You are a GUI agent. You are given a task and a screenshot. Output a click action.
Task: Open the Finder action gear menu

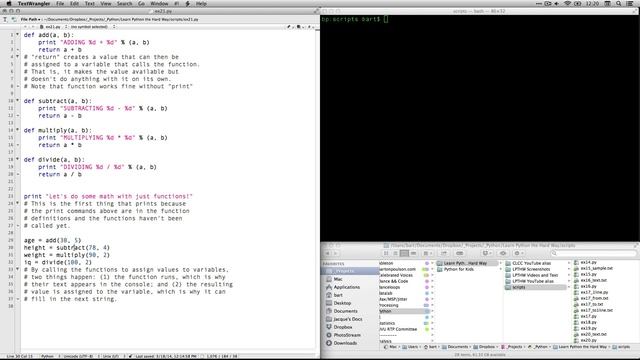point(518,253)
